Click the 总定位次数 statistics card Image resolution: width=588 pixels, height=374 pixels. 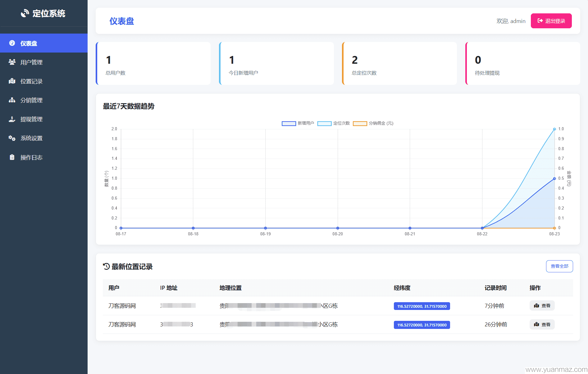click(x=399, y=63)
